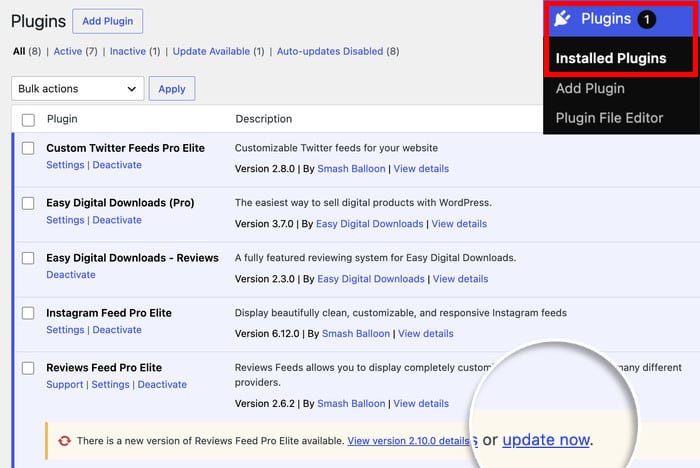Screen dimensions: 700x468
Task: Open author link for Easy Digital Downloads - Reviews
Action: [371, 279]
